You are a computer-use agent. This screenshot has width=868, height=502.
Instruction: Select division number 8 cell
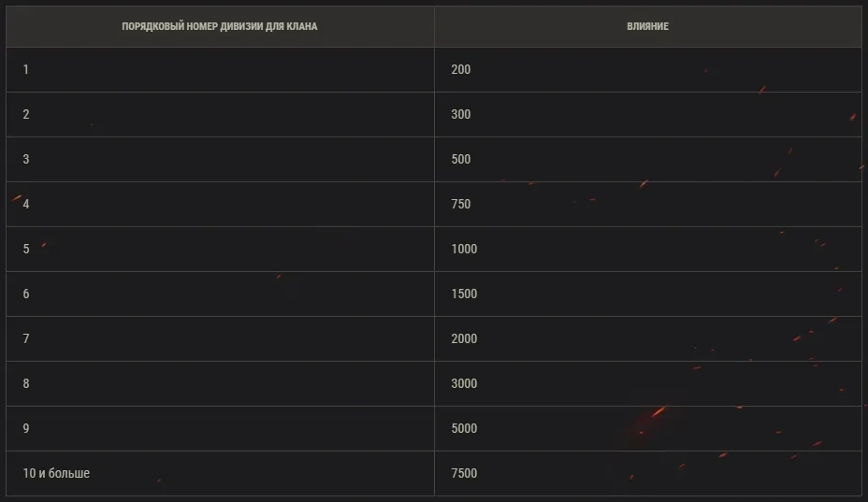point(26,384)
